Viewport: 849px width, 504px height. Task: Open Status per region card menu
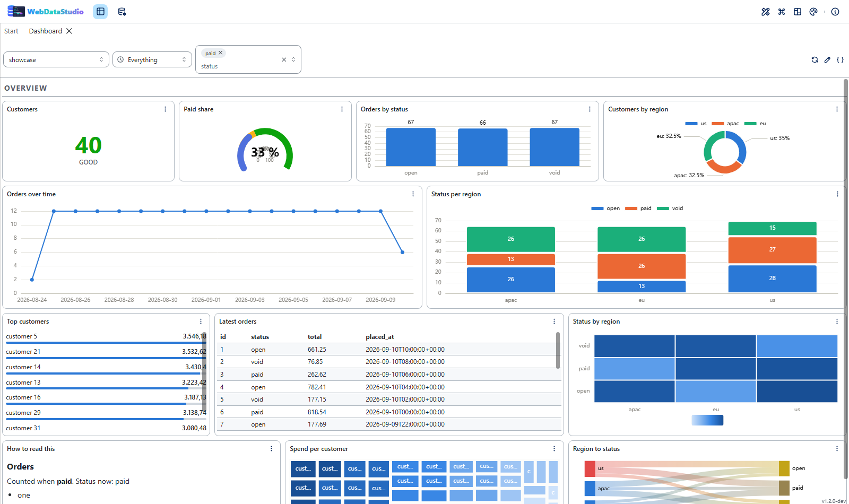tap(838, 194)
